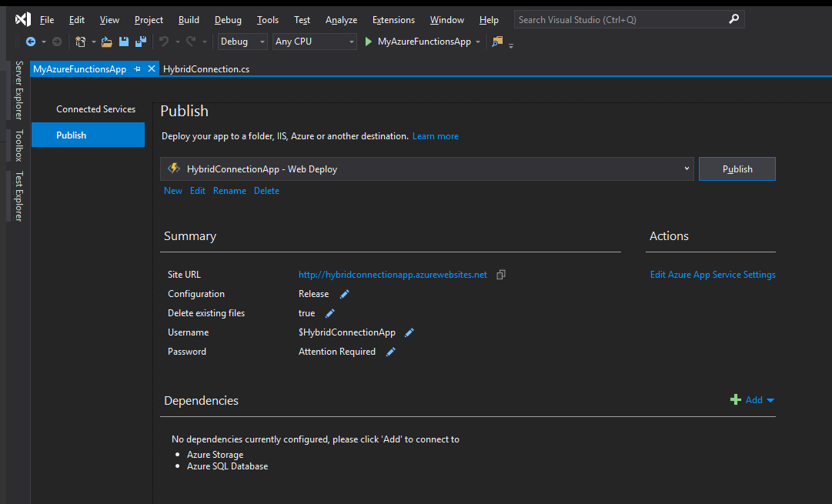The image size is (832, 504).
Task: Click the Azure Functions lightning bolt icon
Action: click(x=174, y=169)
